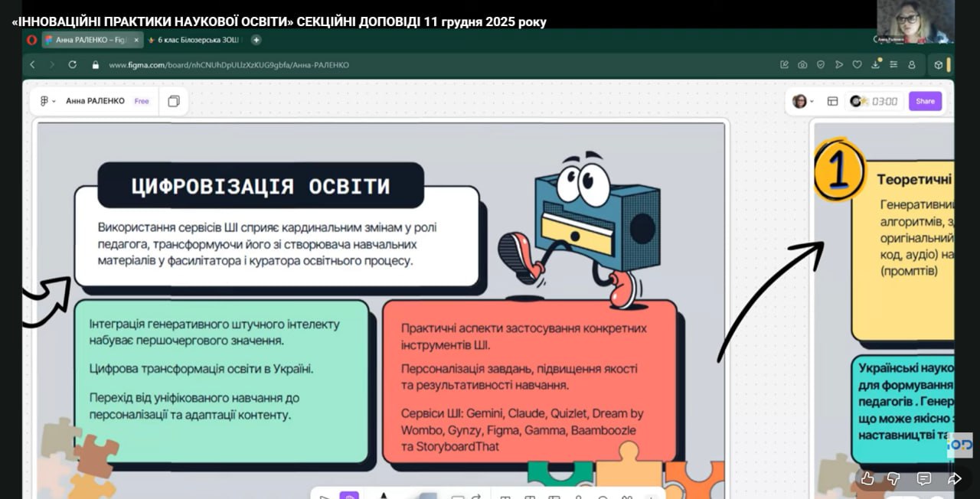Image resolution: width=980 pixels, height=499 pixels.
Task: Reload the page using the refresh icon
Action: coord(73,65)
